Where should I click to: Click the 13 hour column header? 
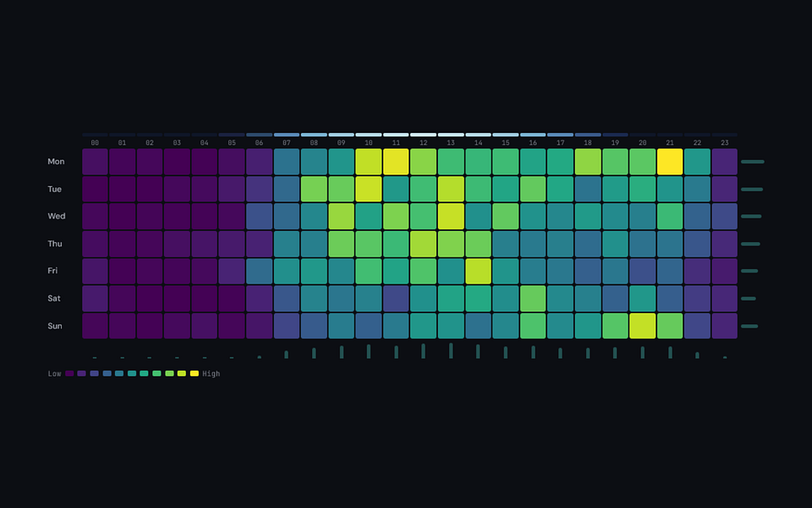pyautogui.click(x=451, y=142)
